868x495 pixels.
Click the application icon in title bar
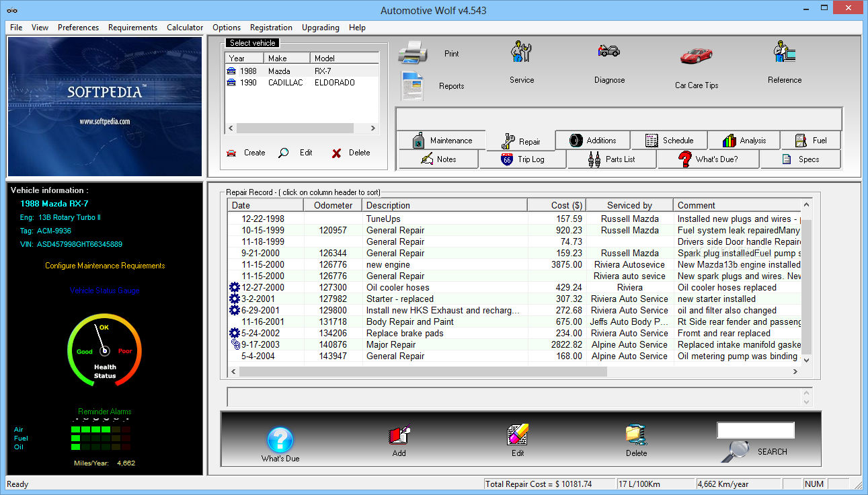(11, 10)
